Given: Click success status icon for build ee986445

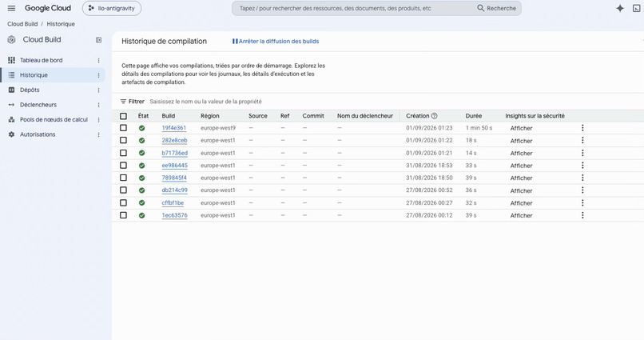Looking at the screenshot, I should [141, 166].
